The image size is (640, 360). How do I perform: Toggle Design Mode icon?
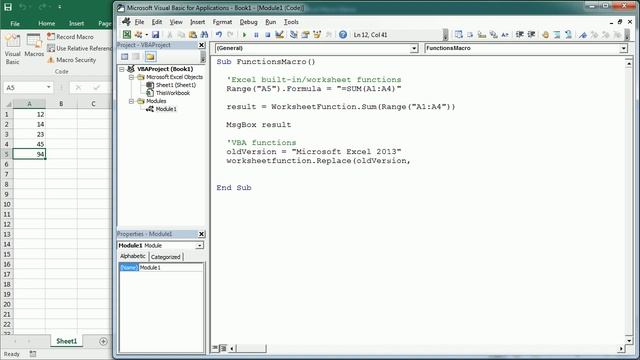coord(279,35)
